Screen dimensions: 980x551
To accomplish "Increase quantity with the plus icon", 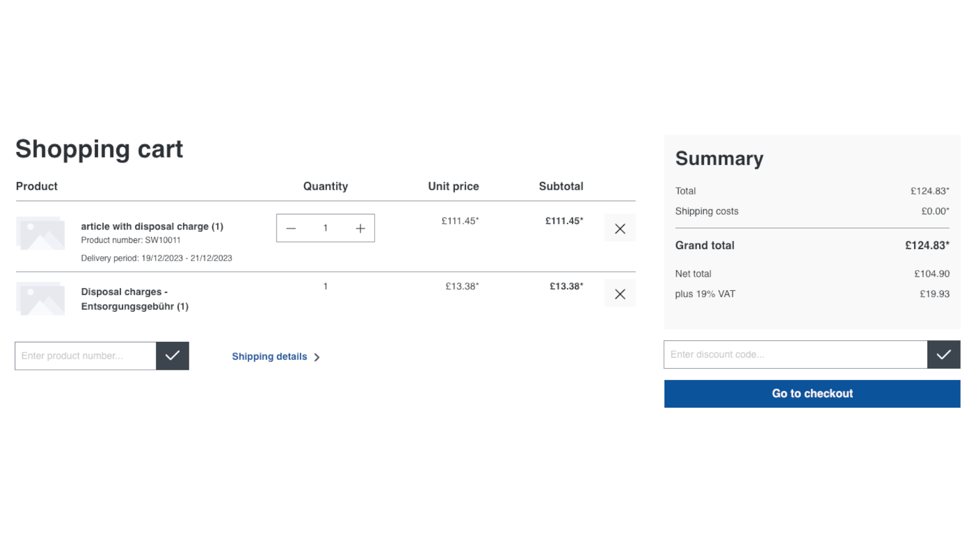I will 360,228.
